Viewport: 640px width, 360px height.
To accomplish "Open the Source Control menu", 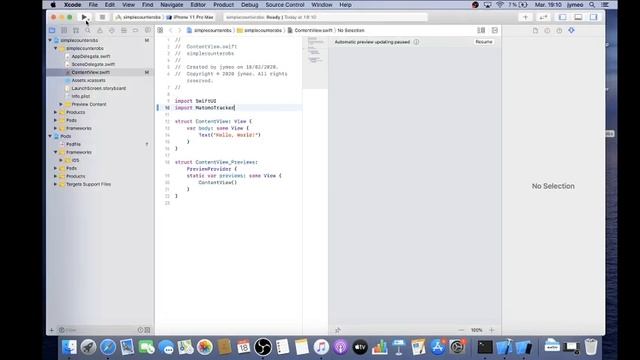I will 285,5.
